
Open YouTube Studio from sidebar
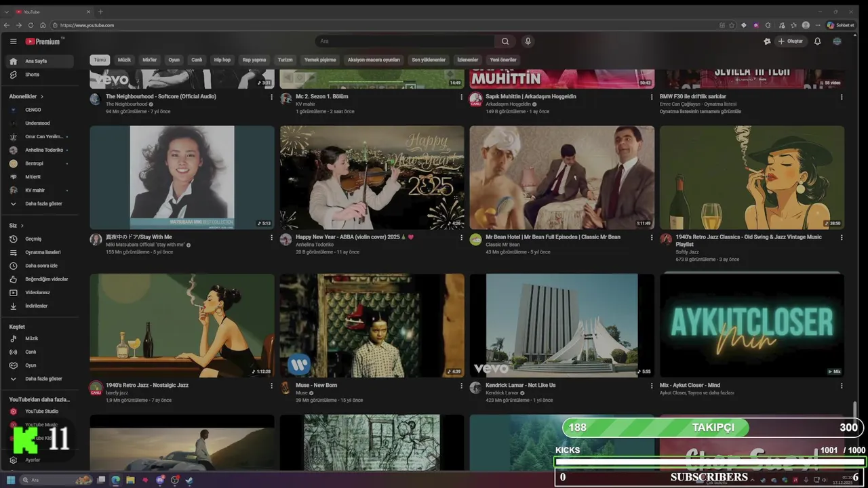[41, 411]
